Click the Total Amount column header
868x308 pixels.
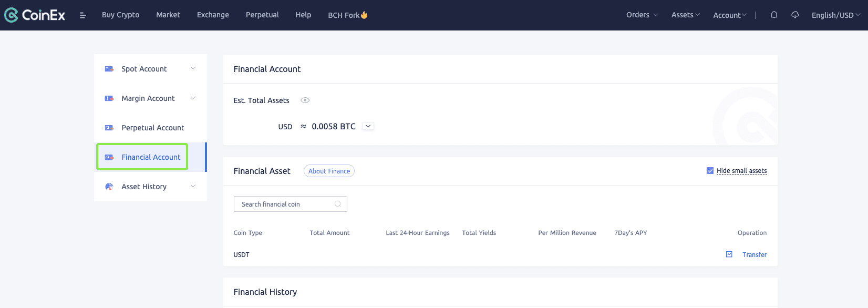[x=329, y=233]
